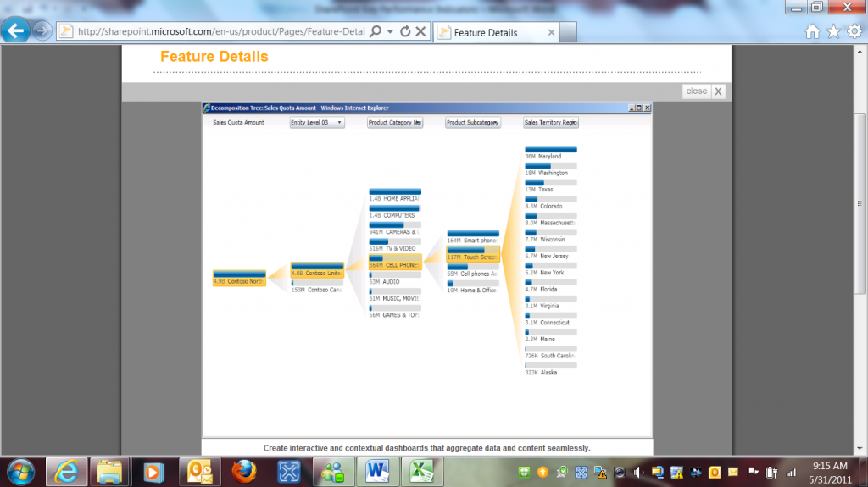Close the Feature Details tab
This screenshot has height=487, width=868.
click(x=551, y=33)
